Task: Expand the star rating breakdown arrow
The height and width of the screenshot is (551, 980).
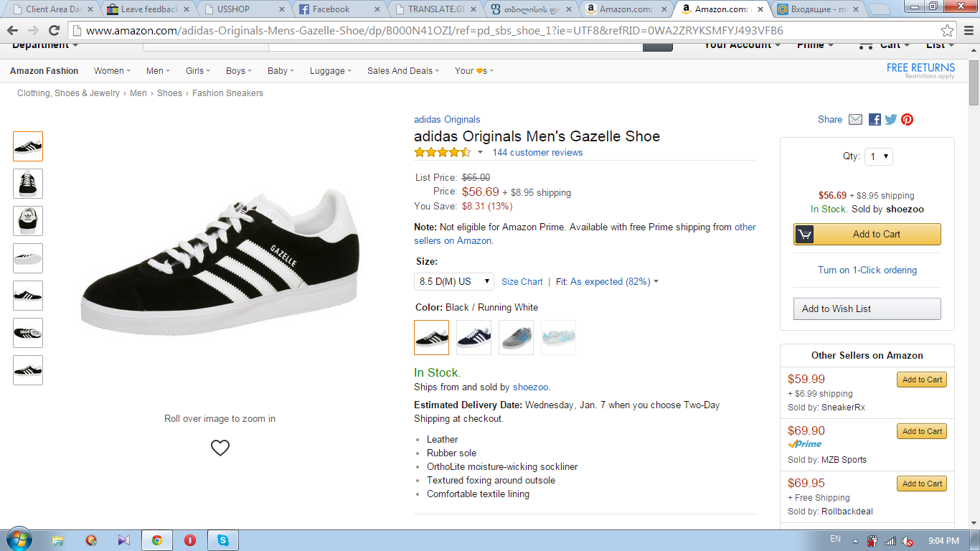Action: click(480, 152)
